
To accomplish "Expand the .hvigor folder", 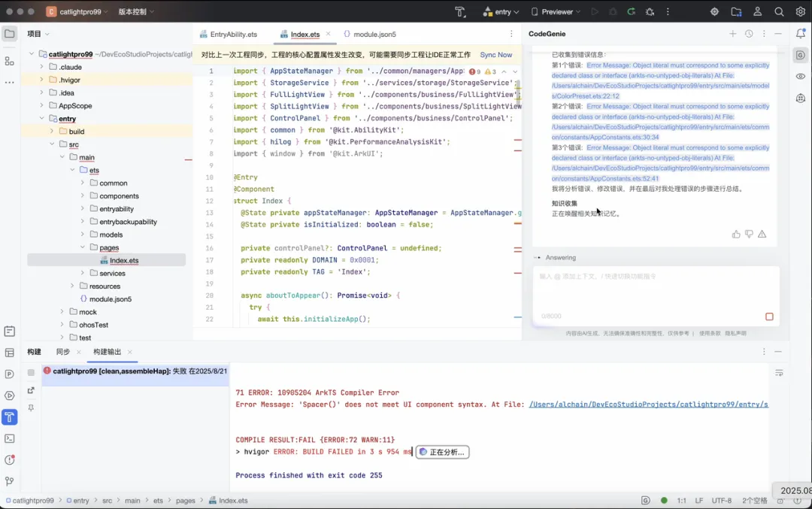I will [x=42, y=80].
